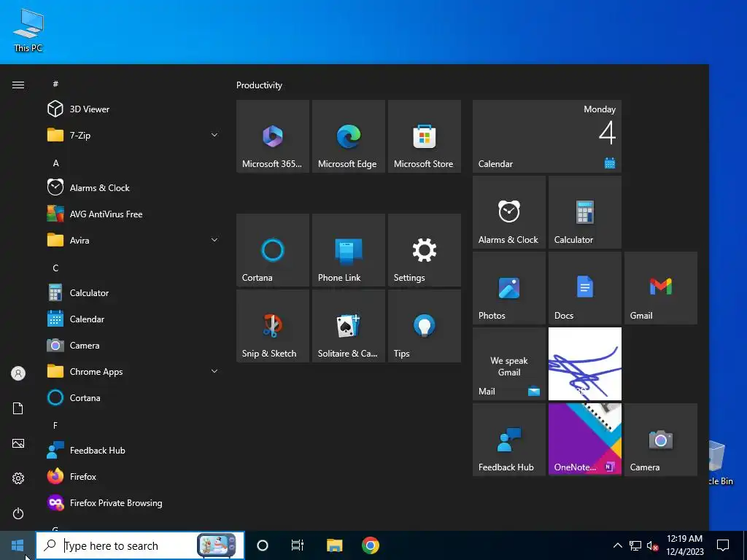Click the muted volume tray icon
This screenshot has width=747, height=560.
(652, 545)
